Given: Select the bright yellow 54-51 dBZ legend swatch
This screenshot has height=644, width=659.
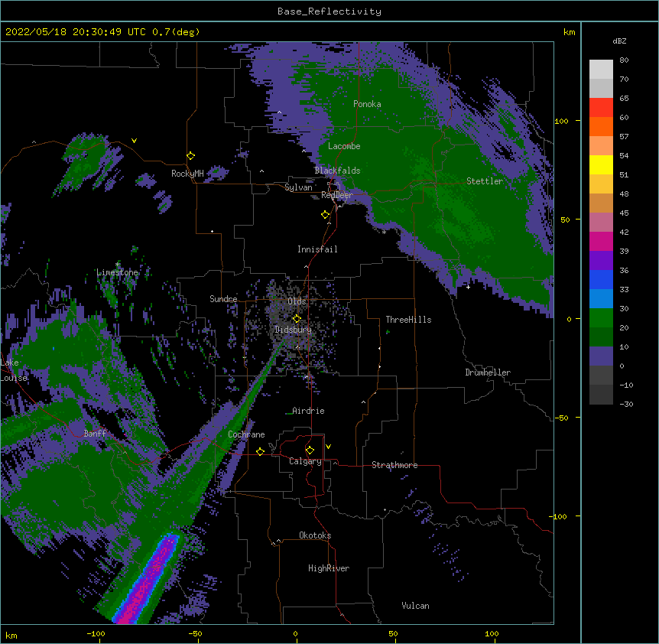Looking at the screenshot, I should coord(601,164).
